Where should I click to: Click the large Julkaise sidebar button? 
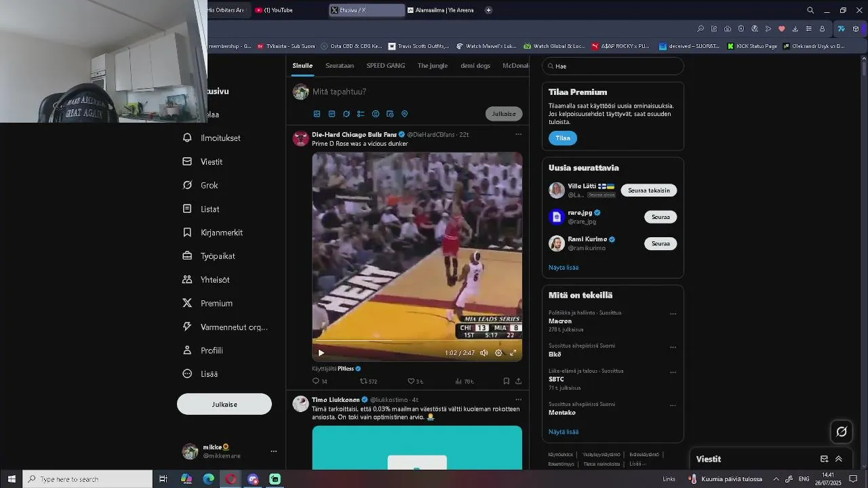pyautogui.click(x=224, y=404)
